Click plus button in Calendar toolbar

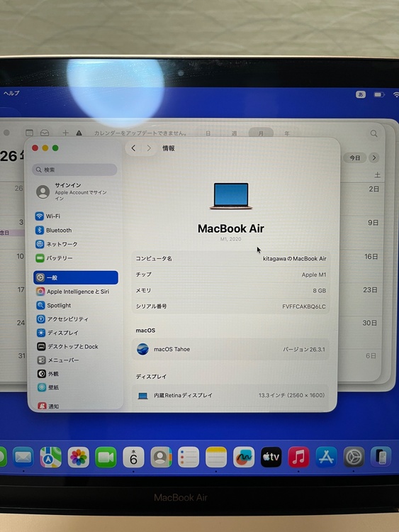[65, 133]
